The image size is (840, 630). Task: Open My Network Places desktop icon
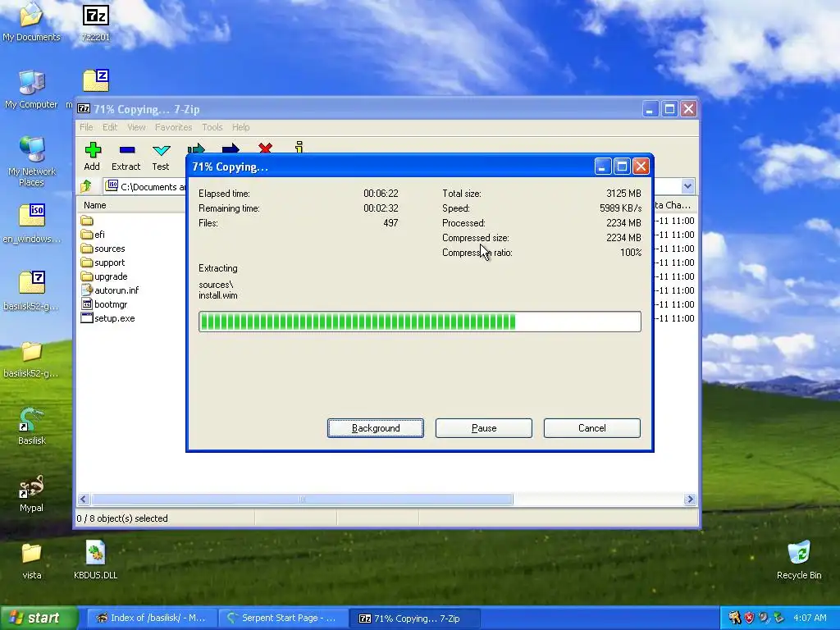pos(32,161)
